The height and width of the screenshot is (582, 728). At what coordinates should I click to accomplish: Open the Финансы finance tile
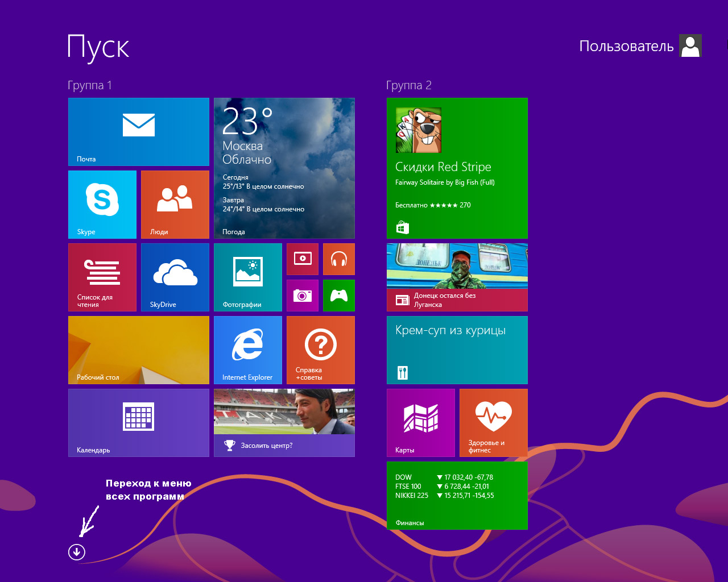457,496
